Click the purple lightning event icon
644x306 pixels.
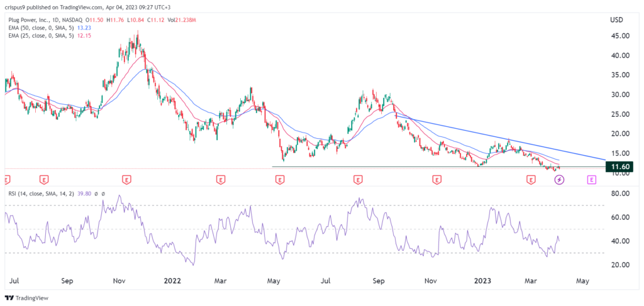[559, 180]
